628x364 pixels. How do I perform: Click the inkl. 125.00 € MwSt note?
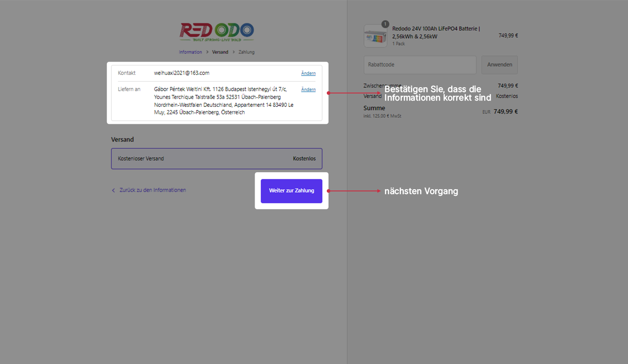point(382,116)
